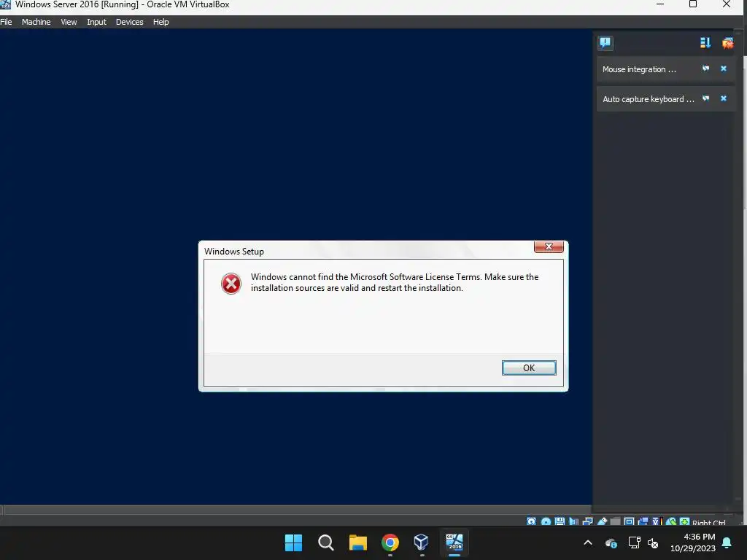This screenshot has height=560, width=747.
Task: Open VirtualBox Manager from taskbar
Action: 422,542
